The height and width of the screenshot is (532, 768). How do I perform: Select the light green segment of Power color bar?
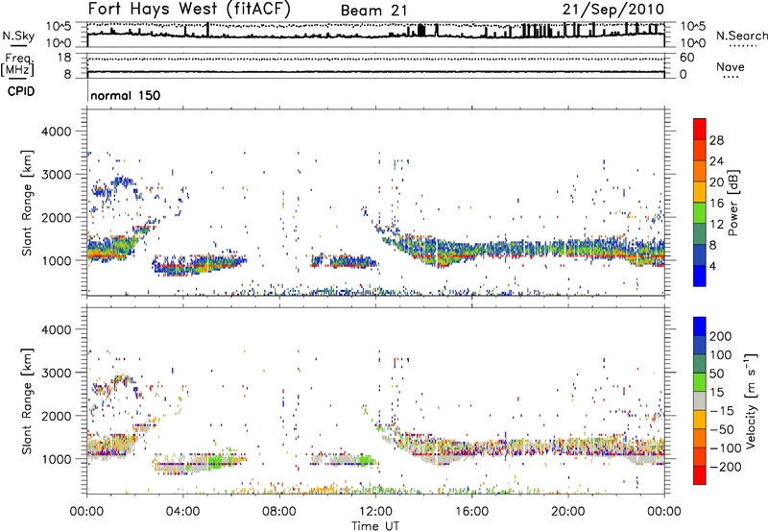coord(700,213)
